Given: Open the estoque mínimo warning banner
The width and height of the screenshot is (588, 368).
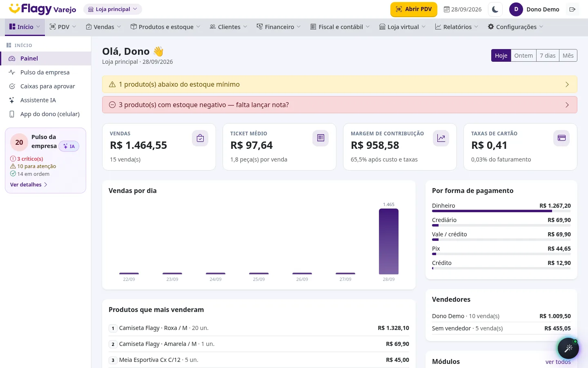Looking at the screenshot, I should (x=340, y=84).
